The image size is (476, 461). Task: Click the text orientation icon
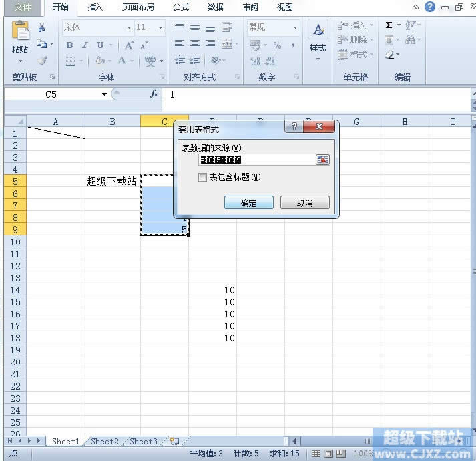coord(216,61)
